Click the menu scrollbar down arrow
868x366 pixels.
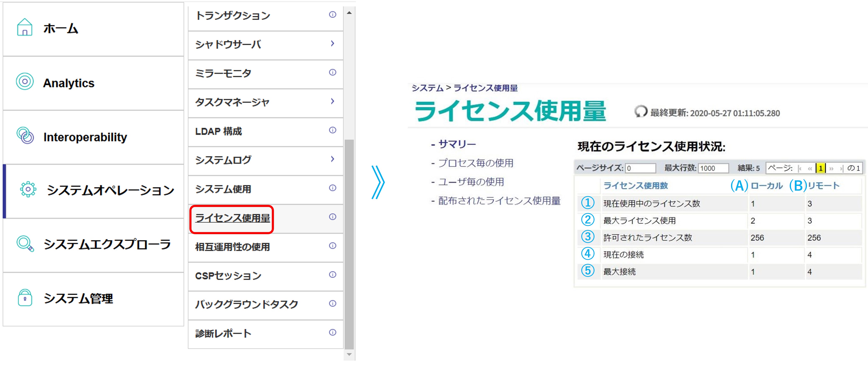(349, 354)
